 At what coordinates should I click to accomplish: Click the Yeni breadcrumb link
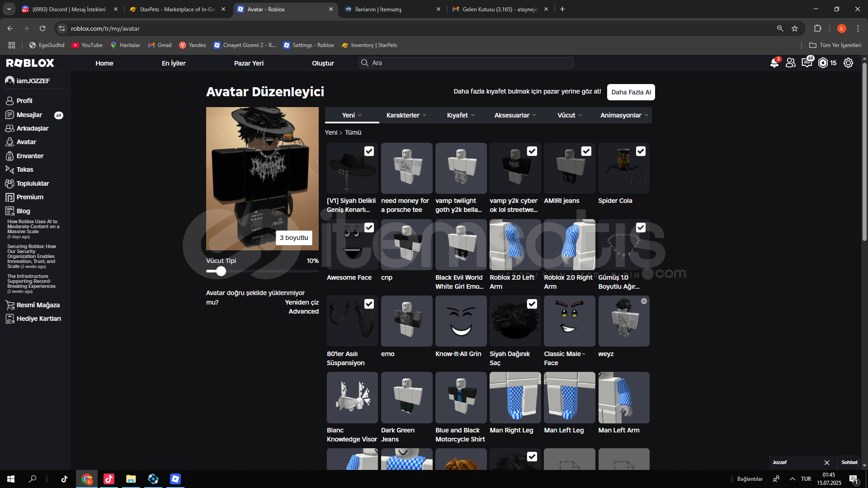(331, 132)
